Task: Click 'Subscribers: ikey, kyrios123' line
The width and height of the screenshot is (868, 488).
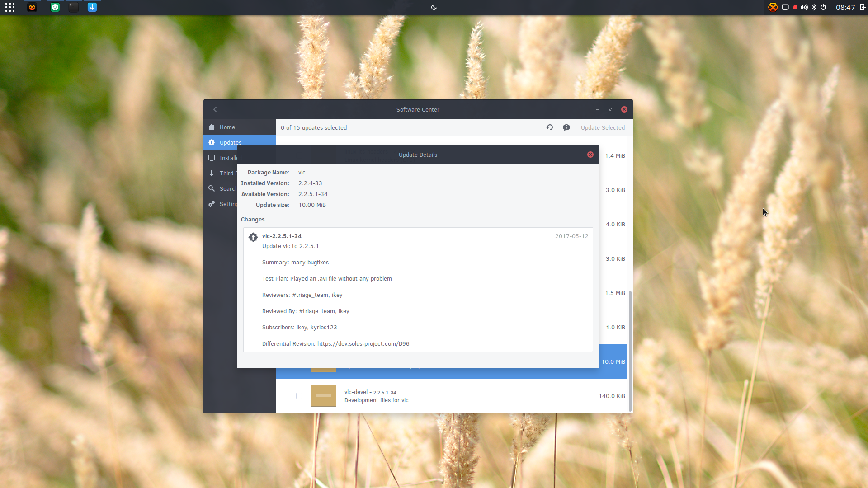Action: [299, 327]
